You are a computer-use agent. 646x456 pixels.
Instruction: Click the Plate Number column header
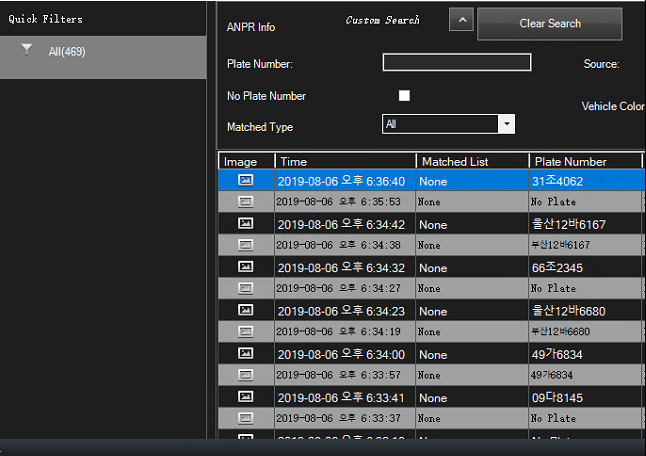pos(584,161)
